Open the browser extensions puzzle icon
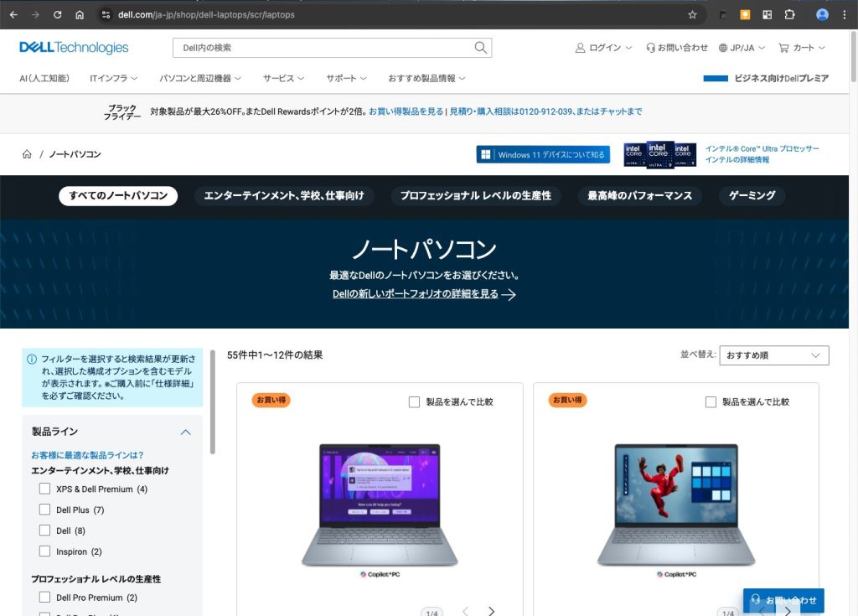The image size is (858, 616). pyautogui.click(x=789, y=15)
